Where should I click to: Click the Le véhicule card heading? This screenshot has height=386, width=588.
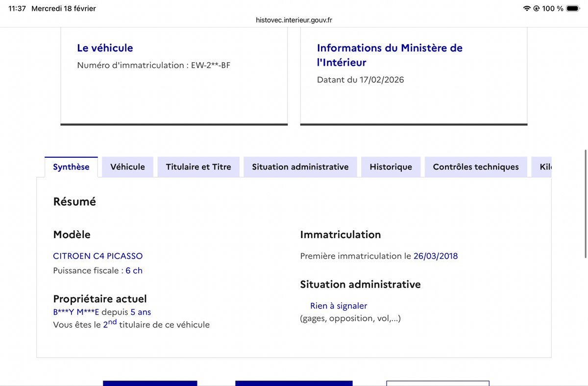105,48
